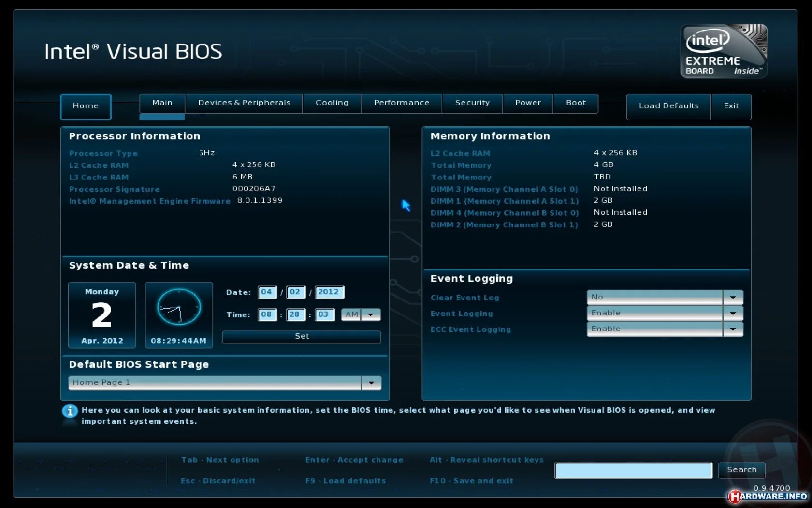Open the AM/PM dropdown arrow
The width and height of the screenshot is (812, 508).
point(371,315)
